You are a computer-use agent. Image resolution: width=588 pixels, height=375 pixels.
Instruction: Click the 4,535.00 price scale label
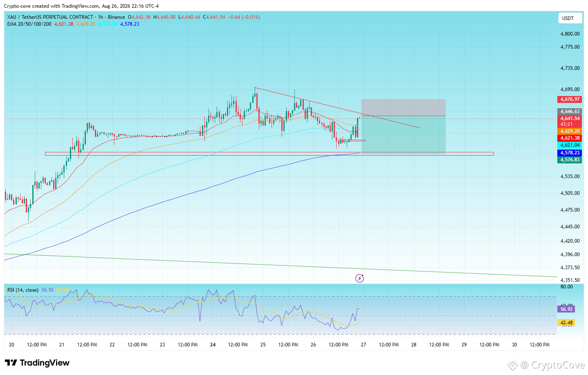coord(570,176)
